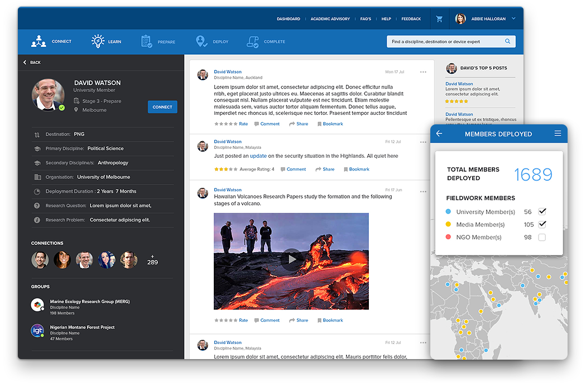
Task: Uncheck Media Member(s) checkbox
Action: 542,224
